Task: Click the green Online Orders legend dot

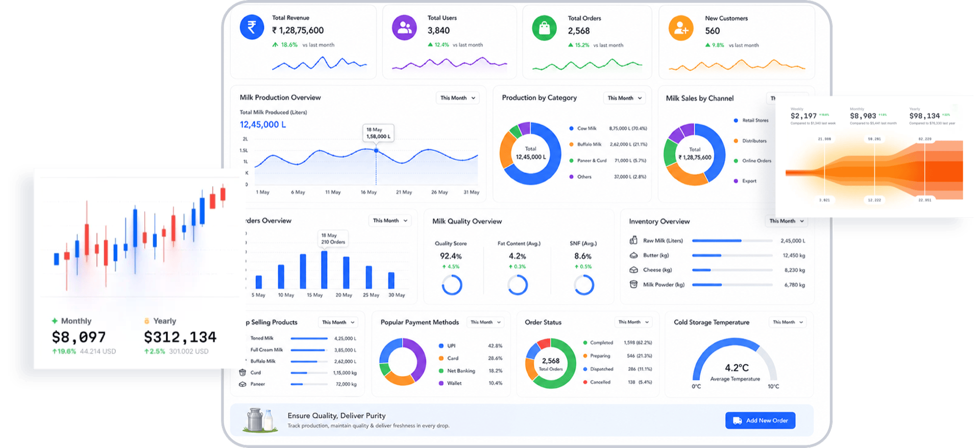Action: (x=736, y=160)
